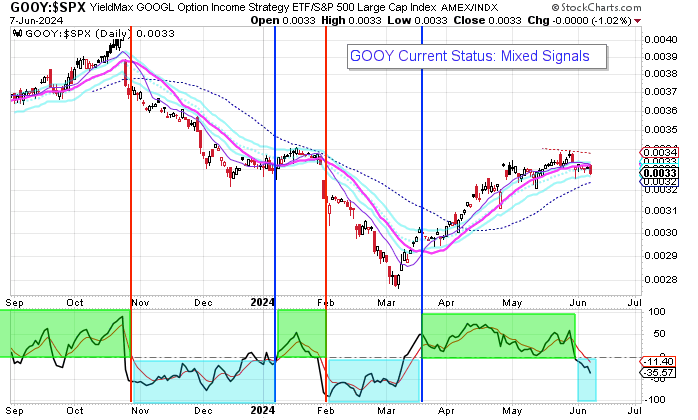Click the GOOY Current Status annotation box
This screenshot has height=420, width=698.
click(x=476, y=57)
